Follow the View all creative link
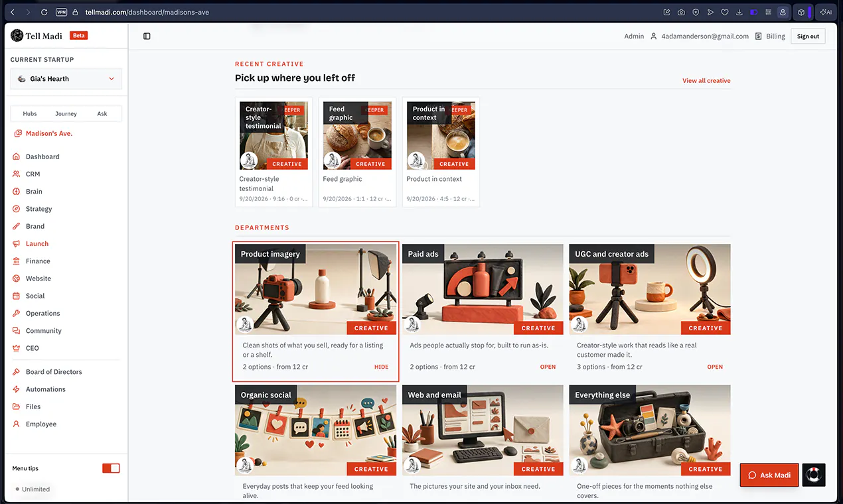Screen dimensions: 843x504 [706, 81]
